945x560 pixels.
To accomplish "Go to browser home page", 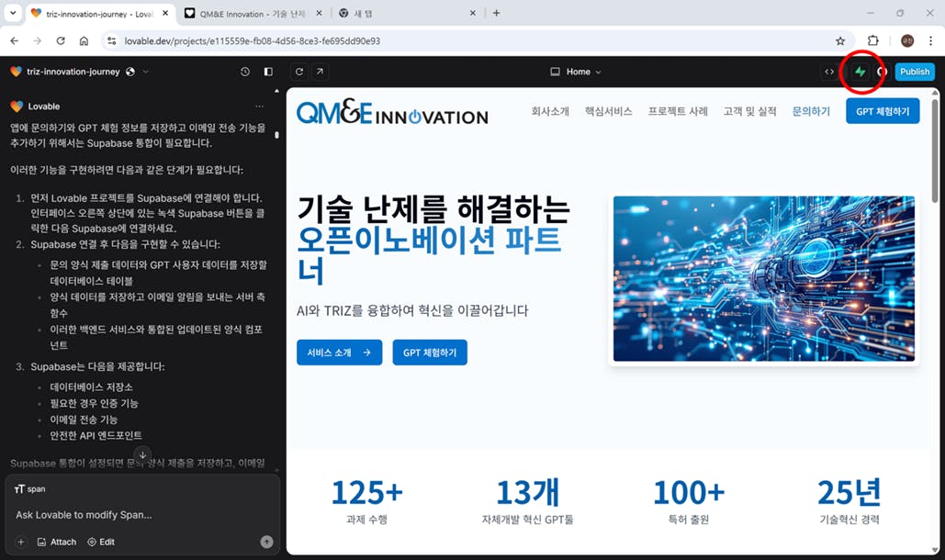I will (84, 41).
